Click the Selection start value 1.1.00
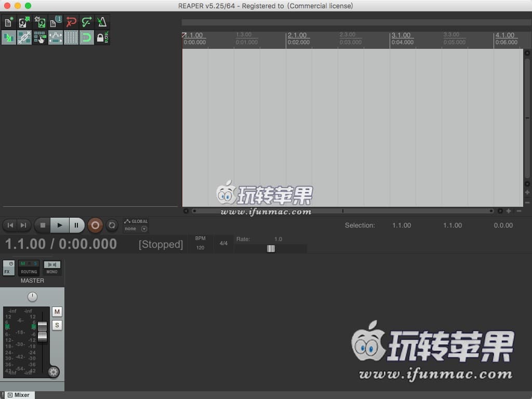 pos(402,225)
